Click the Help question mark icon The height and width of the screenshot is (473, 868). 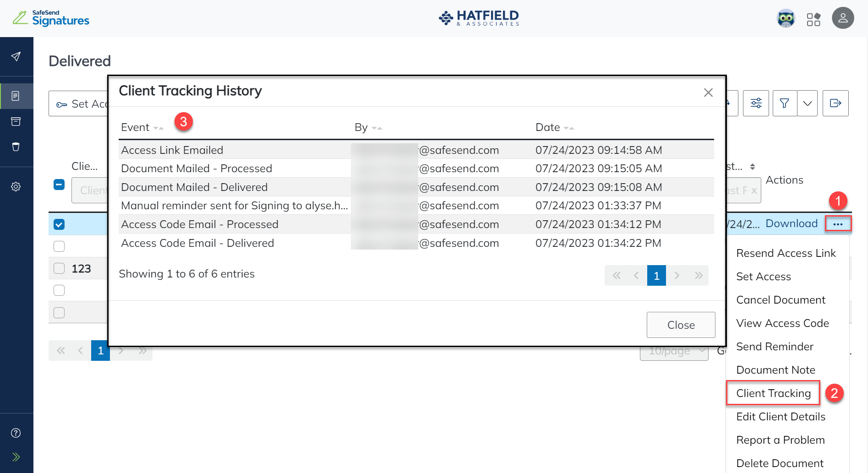(x=16, y=432)
